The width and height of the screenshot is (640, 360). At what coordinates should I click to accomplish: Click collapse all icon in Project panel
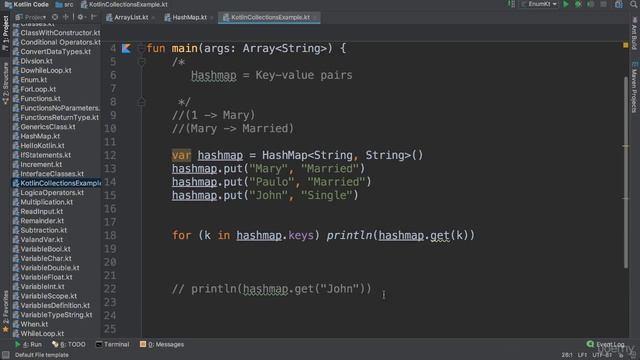[x=66, y=17]
